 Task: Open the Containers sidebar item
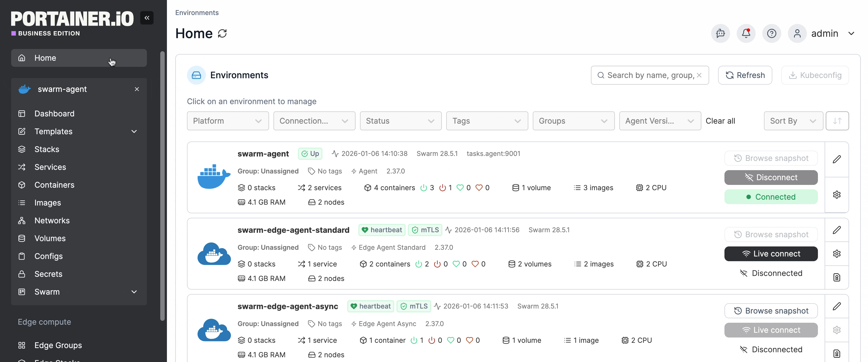(x=54, y=185)
